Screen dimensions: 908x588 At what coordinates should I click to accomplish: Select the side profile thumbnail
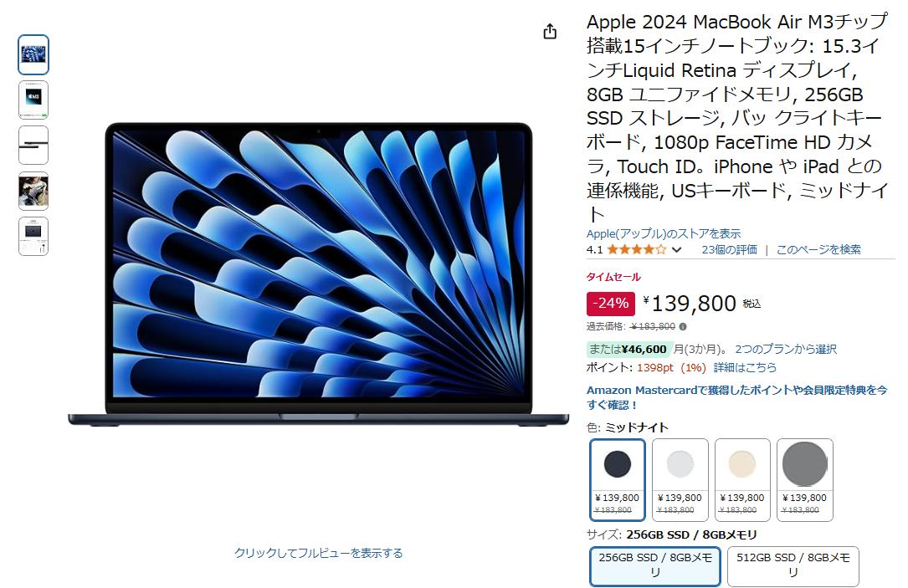point(33,146)
